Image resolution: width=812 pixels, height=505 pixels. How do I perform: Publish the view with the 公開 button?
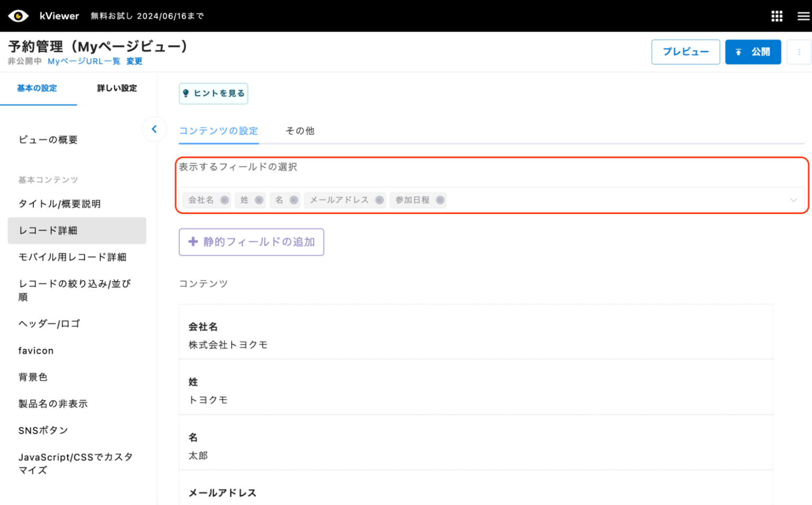coord(753,51)
